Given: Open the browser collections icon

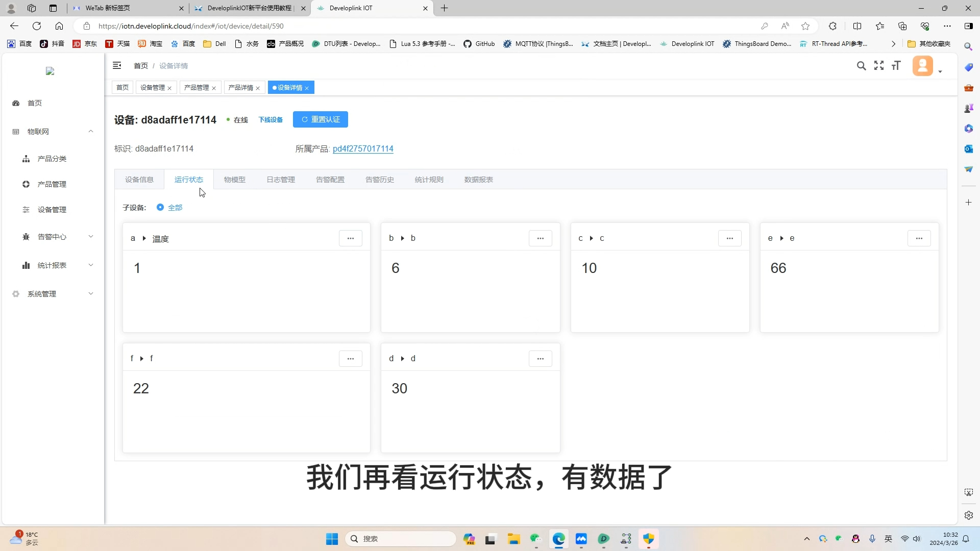Looking at the screenshot, I should [902, 26].
